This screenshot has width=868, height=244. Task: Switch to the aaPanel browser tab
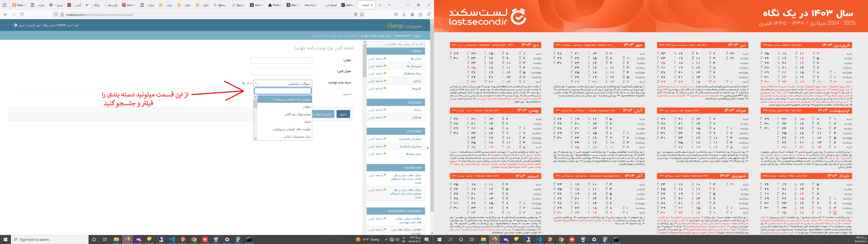point(348,5)
